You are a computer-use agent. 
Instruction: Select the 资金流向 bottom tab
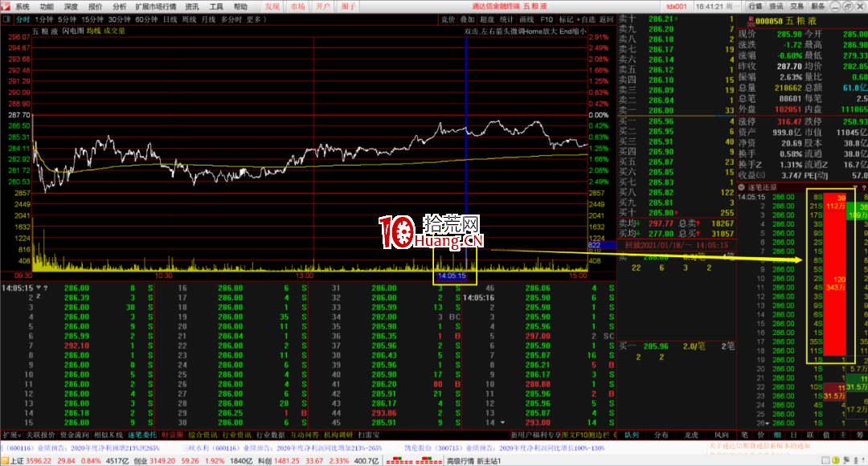pos(74,435)
